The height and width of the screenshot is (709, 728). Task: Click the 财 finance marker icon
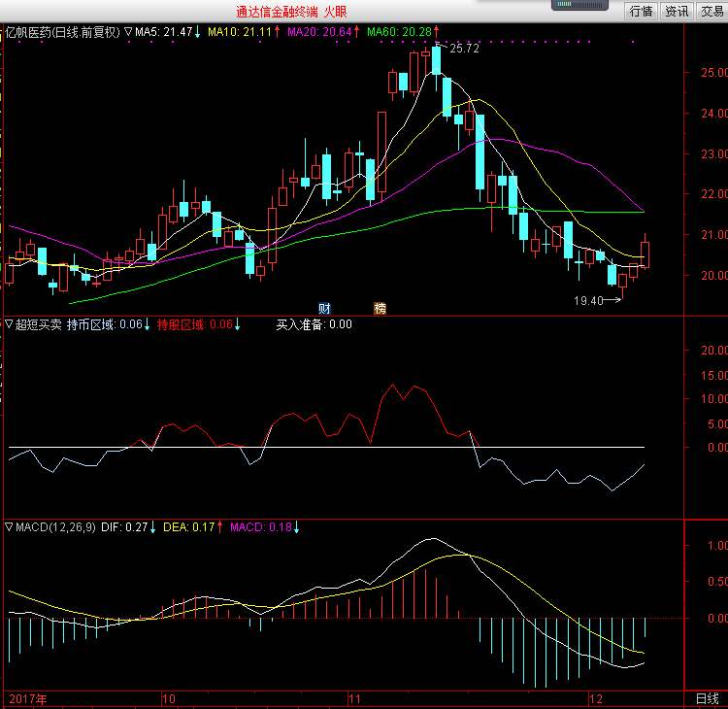(324, 308)
